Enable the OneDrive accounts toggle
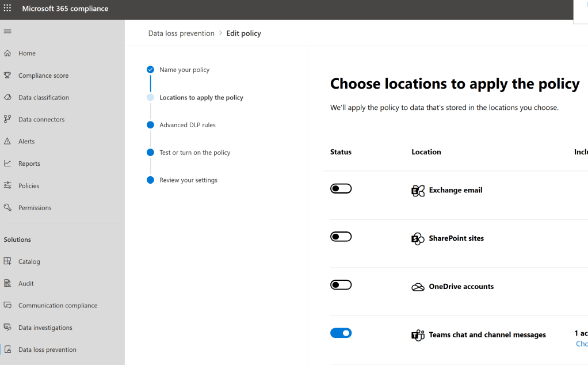 341,285
